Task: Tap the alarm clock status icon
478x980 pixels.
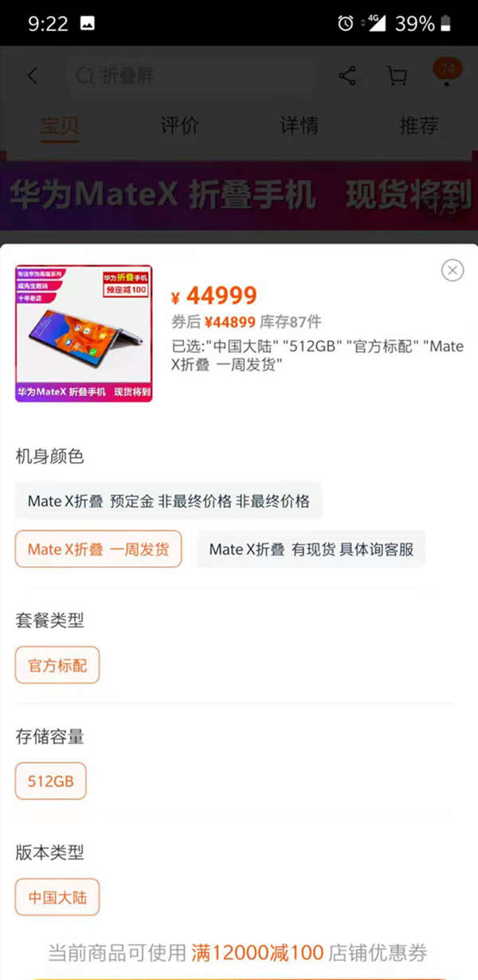Action: [x=346, y=24]
